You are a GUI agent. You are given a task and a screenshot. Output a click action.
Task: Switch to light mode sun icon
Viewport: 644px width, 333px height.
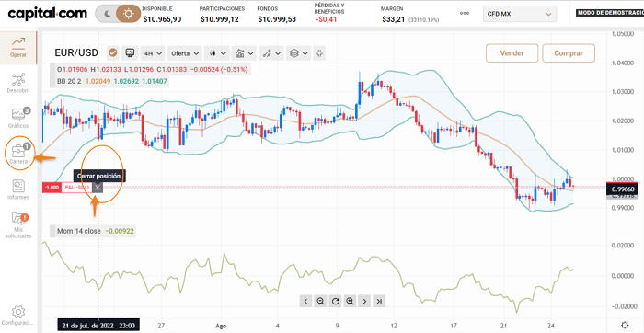pyautogui.click(x=129, y=14)
